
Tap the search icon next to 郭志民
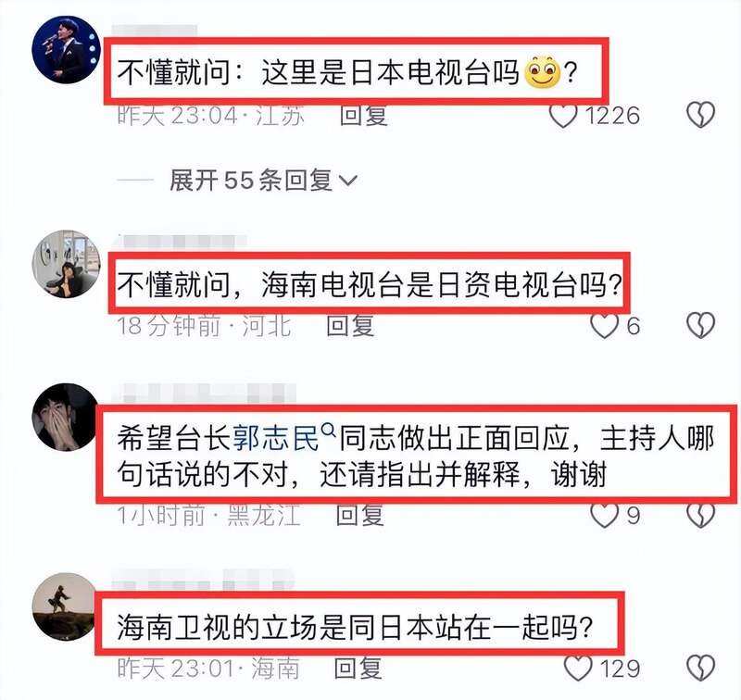coord(329,431)
